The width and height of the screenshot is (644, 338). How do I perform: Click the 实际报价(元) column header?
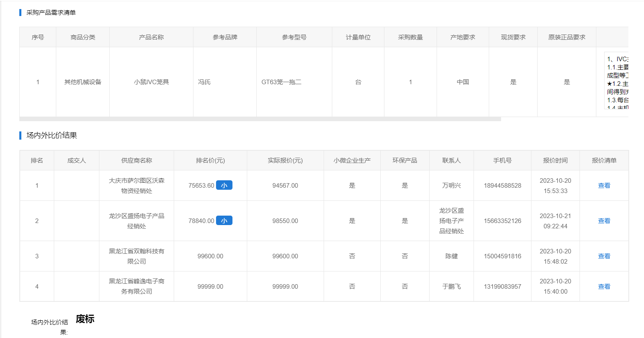[285, 161]
